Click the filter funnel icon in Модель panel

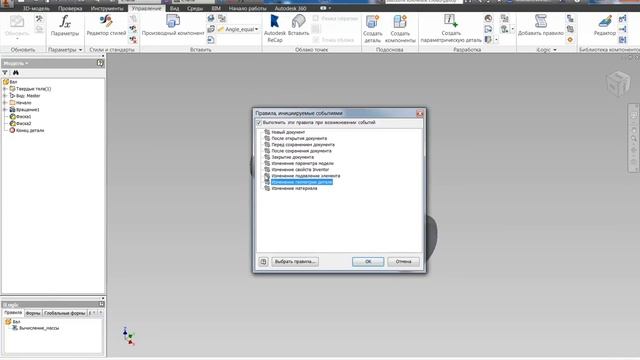pos(5,73)
